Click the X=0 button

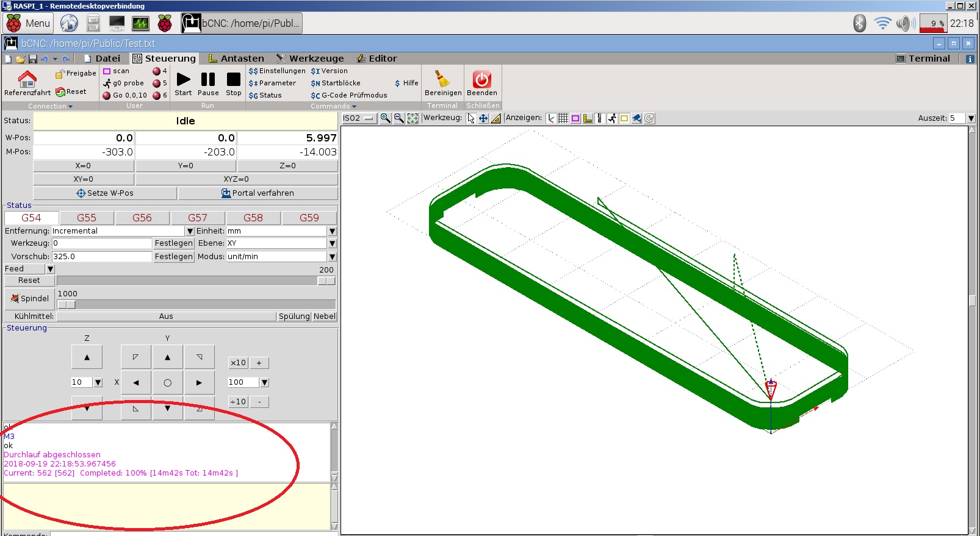[83, 166]
